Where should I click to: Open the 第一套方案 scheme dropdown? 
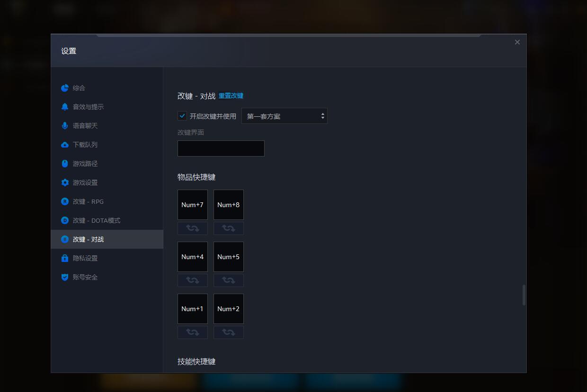284,116
